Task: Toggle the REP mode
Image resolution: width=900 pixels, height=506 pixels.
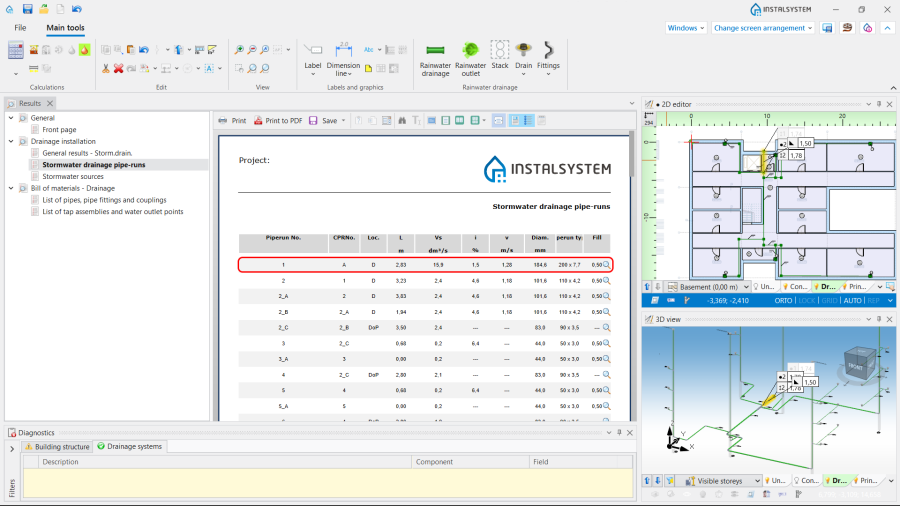Action: [874, 301]
